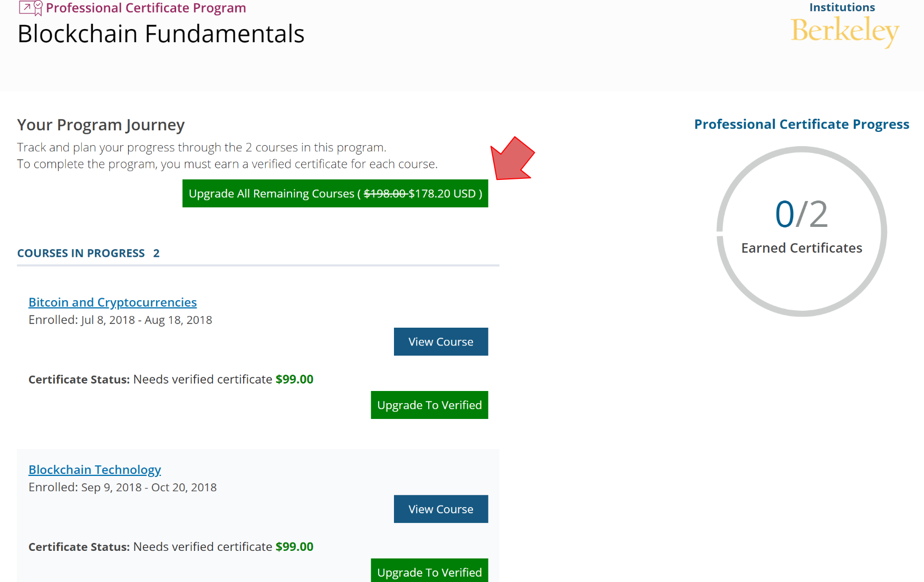Image resolution: width=924 pixels, height=582 pixels.
Task: Click the 0/2 Earned Certificates progress circle
Action: [x=801, y=231]
